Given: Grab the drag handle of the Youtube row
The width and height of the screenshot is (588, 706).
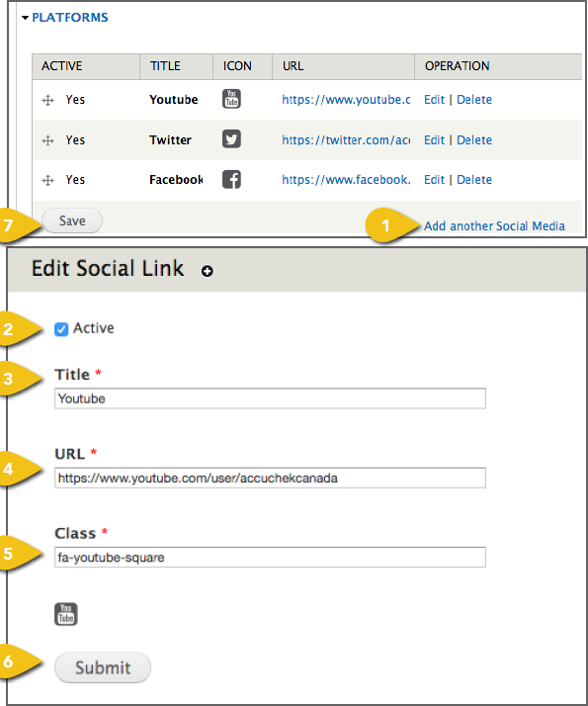Looking at the screenshot, I should click(47, 100).
